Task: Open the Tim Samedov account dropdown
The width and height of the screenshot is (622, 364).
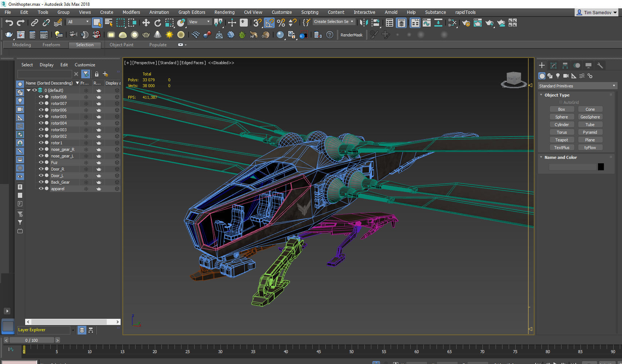Action: pos(597,12)
